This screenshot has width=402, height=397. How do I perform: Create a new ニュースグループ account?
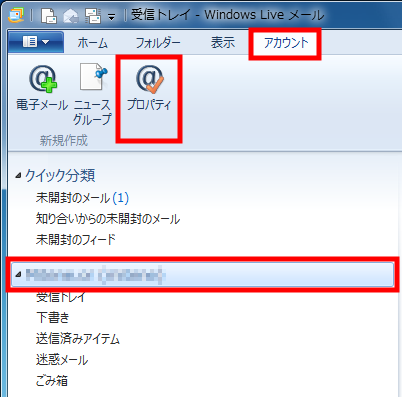click(92, 94)
